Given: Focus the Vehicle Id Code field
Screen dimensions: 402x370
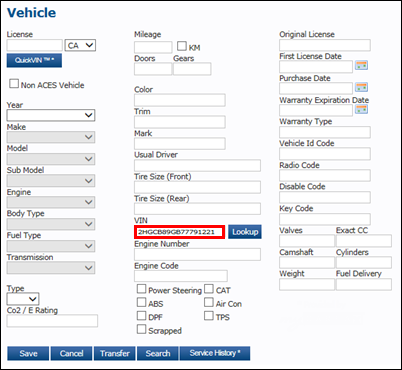Looking at the screenshot, I should tap(325, 154).
